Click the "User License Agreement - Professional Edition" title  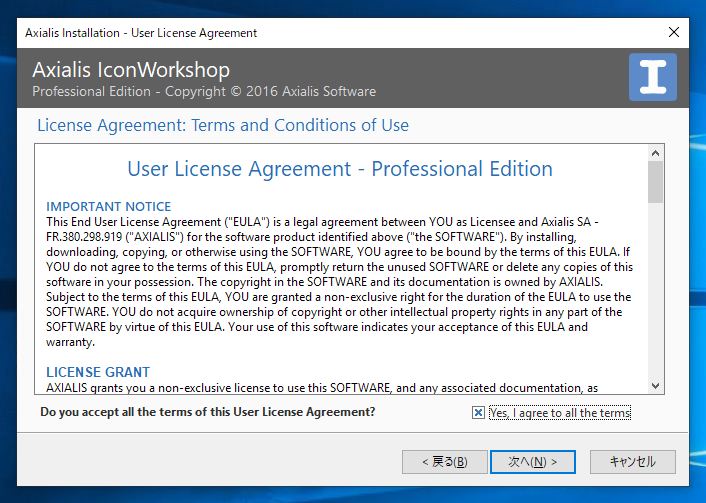(x=340, y=169)
